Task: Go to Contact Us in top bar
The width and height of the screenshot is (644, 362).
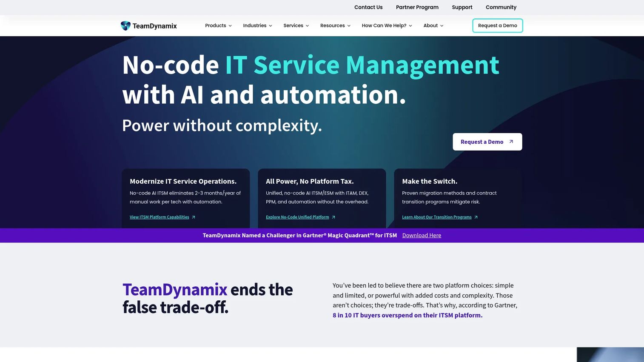Action: [368, 7]
